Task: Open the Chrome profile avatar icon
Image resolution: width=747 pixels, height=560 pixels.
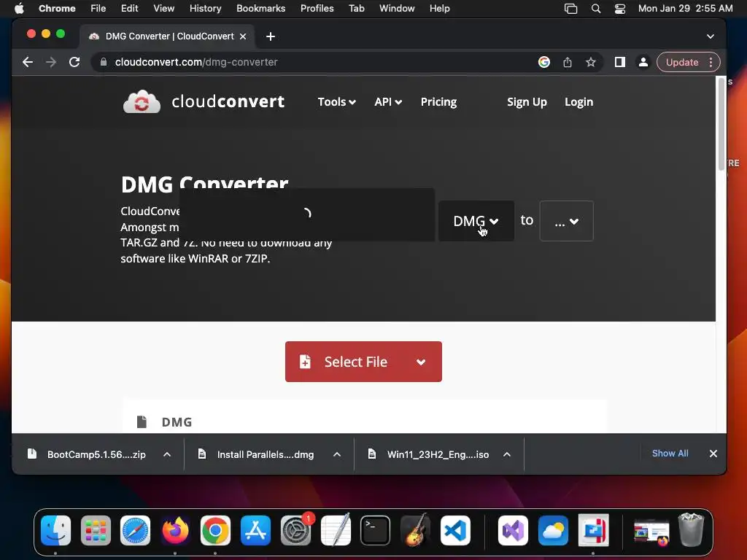Action: click(x=643, y=62)
